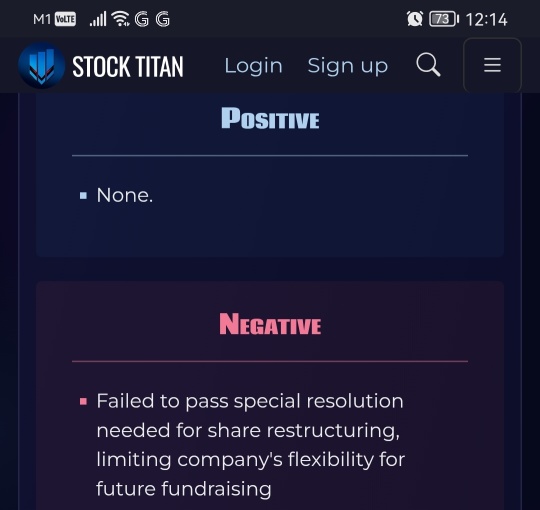Viewport: 540px width, 510px height.
Task: Select the Positive section heading
Action: click(x=270, y=118)
